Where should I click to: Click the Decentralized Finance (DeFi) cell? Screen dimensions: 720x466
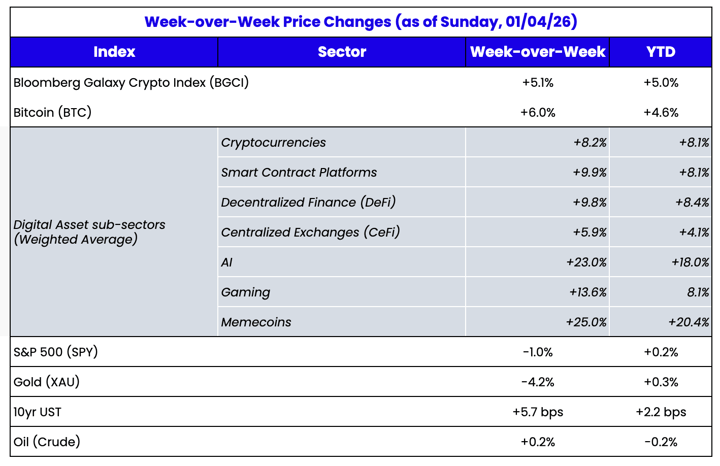[x=308, y=202]
